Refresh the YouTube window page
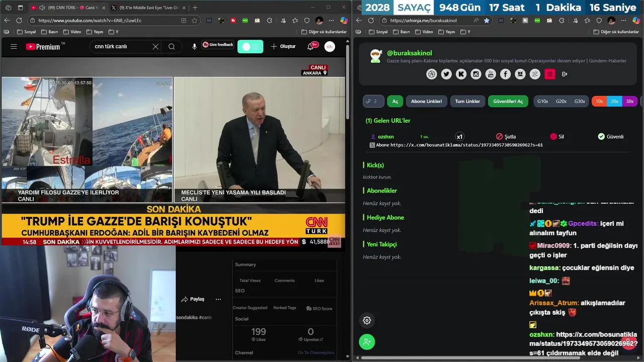This screenshot has height=362, width=644. click(x=19, y=20)
